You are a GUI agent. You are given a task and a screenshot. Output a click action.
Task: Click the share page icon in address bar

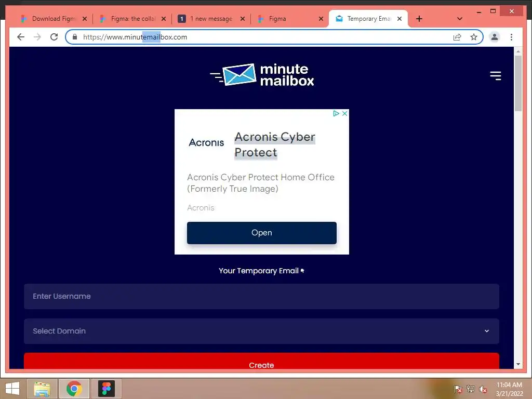tap(457, 37)
